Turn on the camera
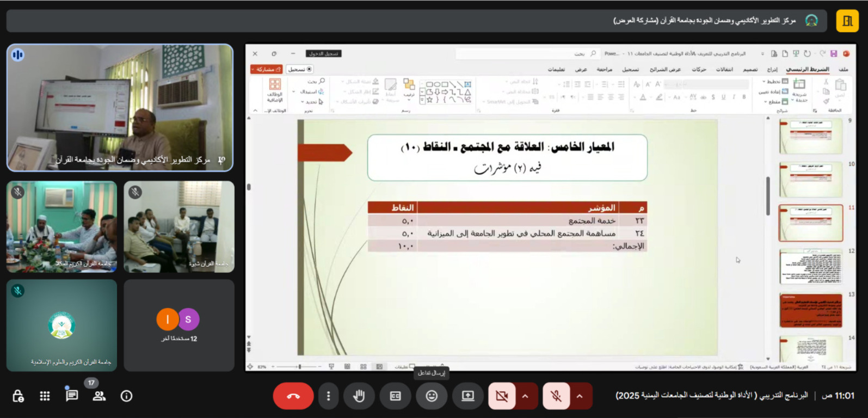Image resolution: width=868 pixels, height=418 pixels. [x=502, y=396]
